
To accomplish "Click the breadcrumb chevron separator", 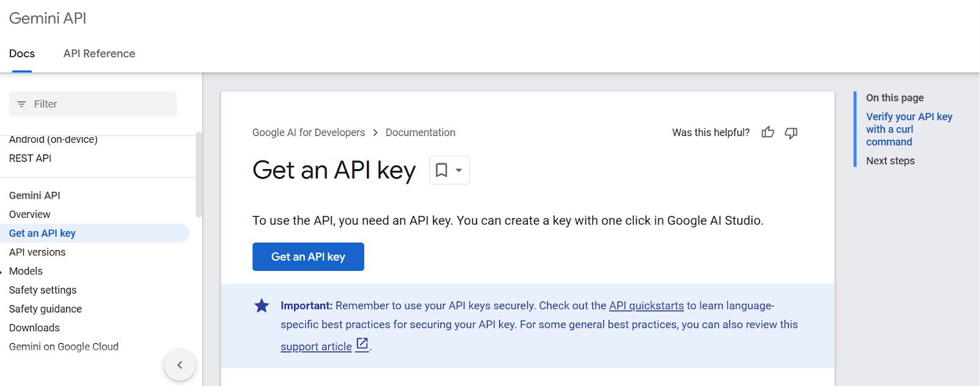I will click(375, 133).
